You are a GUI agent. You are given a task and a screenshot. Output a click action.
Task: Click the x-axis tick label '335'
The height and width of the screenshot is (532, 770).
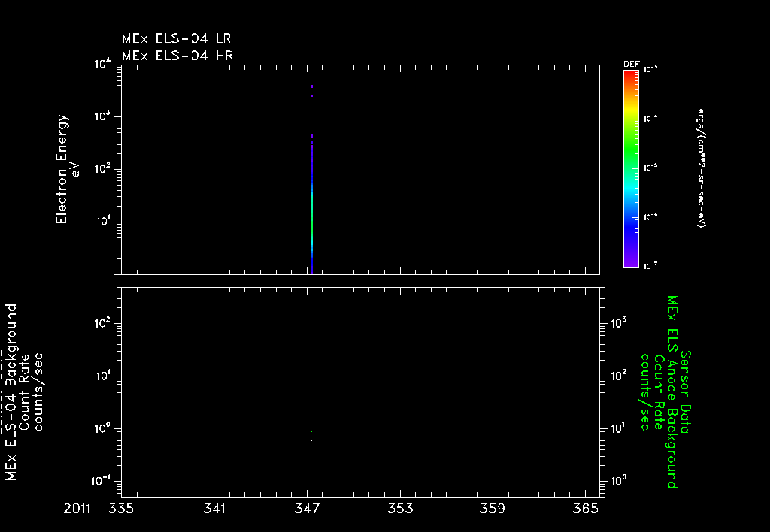pyautogui.click(x=121, y=509)
